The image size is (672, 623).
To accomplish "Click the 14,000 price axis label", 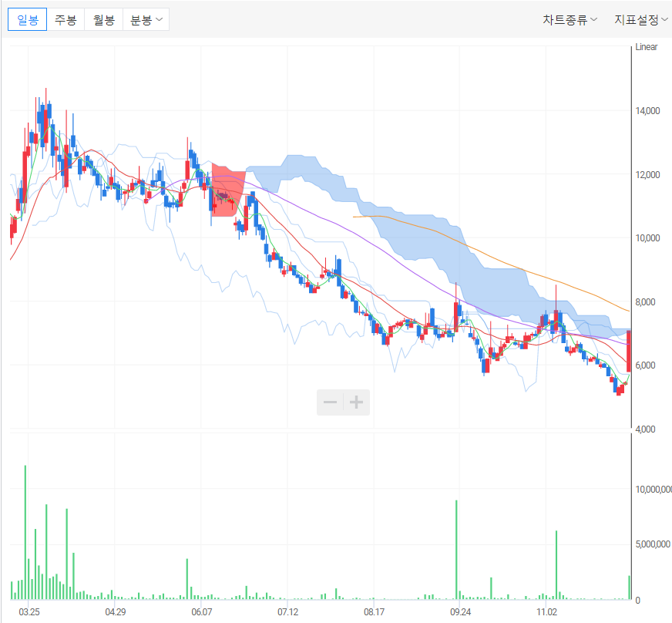I will click(x=647, y=111).
